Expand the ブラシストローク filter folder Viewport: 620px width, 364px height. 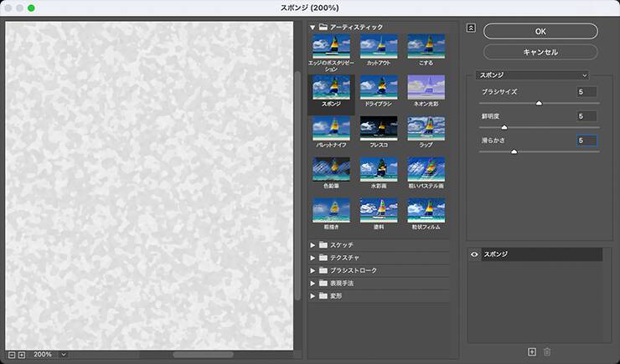(313, 270)
